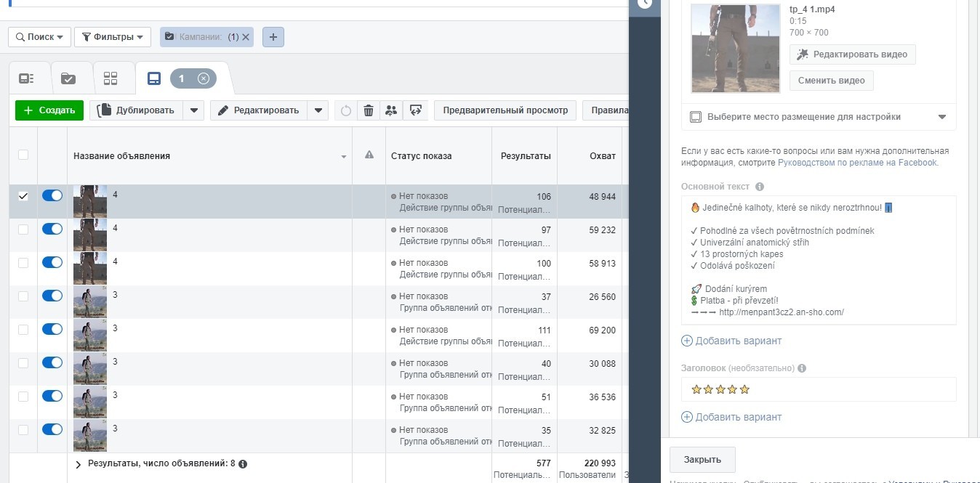Click the trash delete icon
The image size is (980, 483).
(369, 110)
